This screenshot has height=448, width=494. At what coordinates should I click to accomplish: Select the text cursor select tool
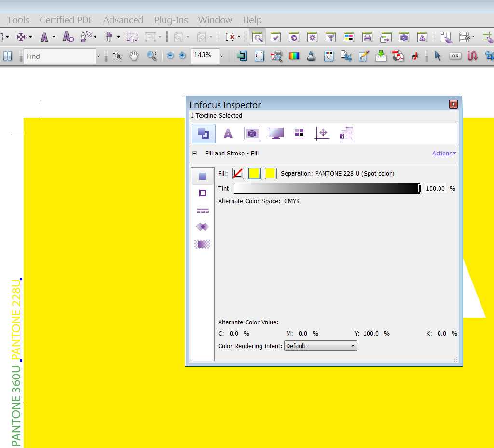(117, 56)
